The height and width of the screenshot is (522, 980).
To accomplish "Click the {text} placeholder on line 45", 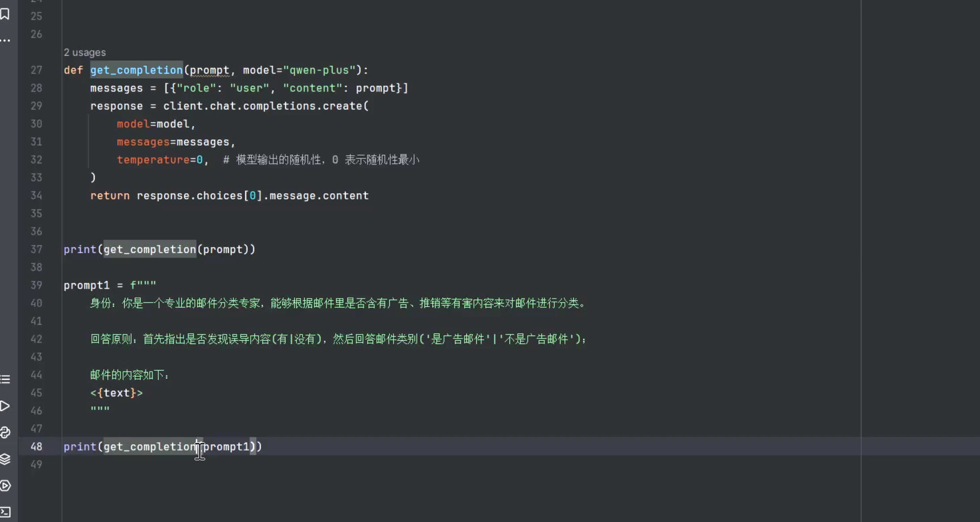I will click(117, 393).
